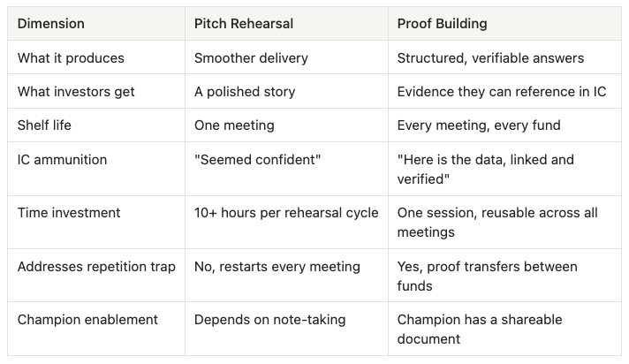Click the "Time investment" row label
This screenshot has height=364, width=629.
click(69, 213)
